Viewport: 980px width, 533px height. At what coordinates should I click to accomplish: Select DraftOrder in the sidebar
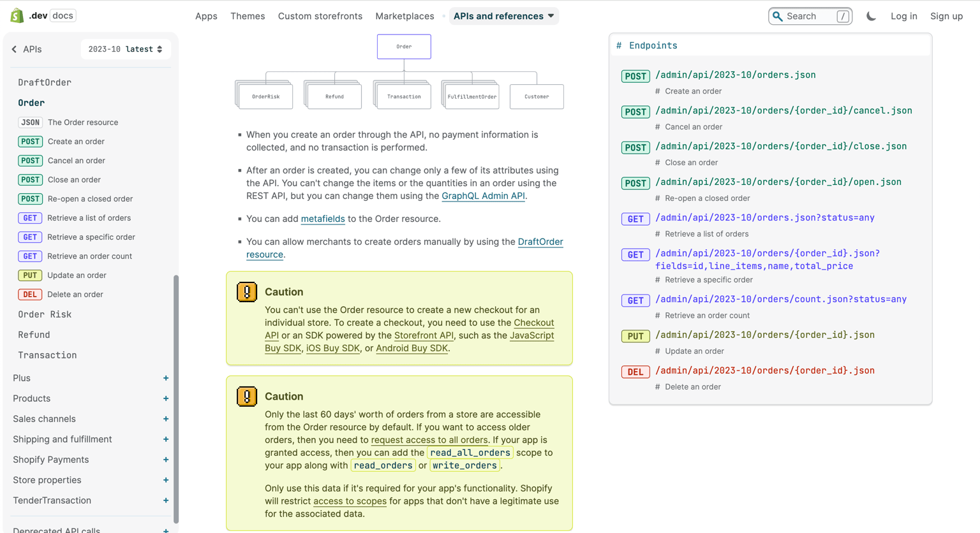45,82
